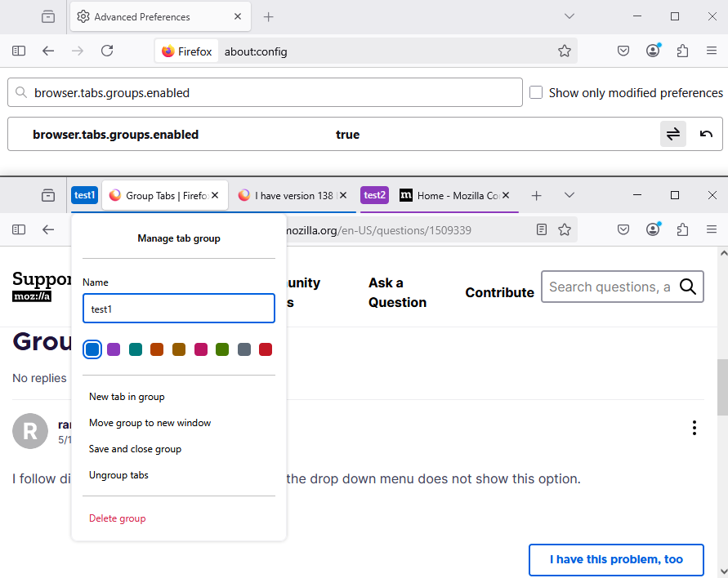Screen dimensions: 728x578
Task: Go back in the lower window
Action: point(48,229)
